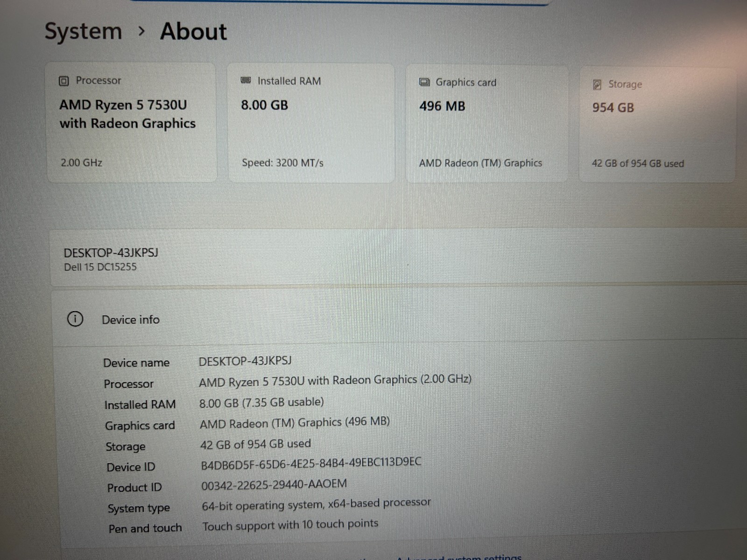Select 2.00 GHz in the Processor card

point(81,162)
